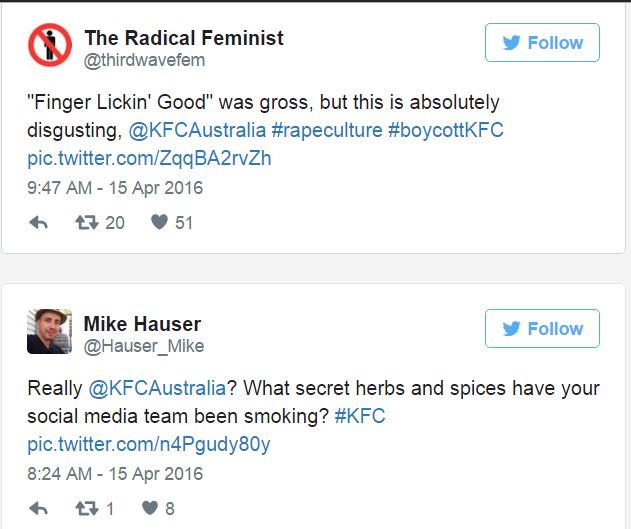Image resolution: width=631 pixels, height=529 pixels.
Task: Click Mike Hauser's profile photo
Action: coord(49,331)
